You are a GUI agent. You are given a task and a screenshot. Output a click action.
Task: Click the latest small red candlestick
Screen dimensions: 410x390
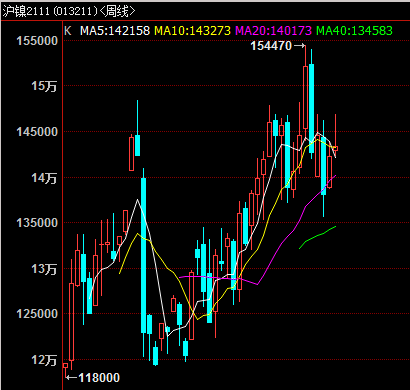pyautogui.click(x=336, y=148)
